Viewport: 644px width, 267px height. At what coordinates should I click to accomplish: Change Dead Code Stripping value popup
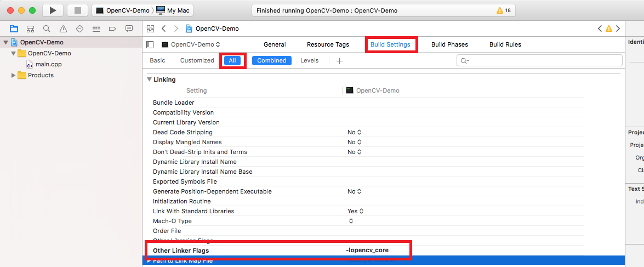pos(354,132)
